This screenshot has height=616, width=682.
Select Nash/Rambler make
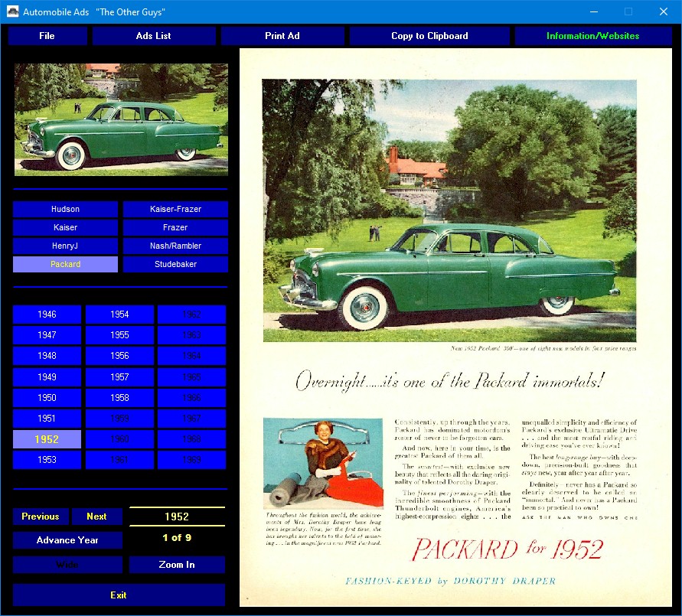coord(175,246)
